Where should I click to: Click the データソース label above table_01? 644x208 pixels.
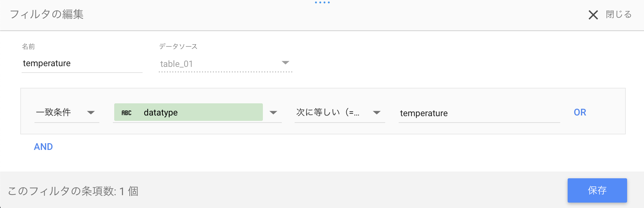coord(178,46)
